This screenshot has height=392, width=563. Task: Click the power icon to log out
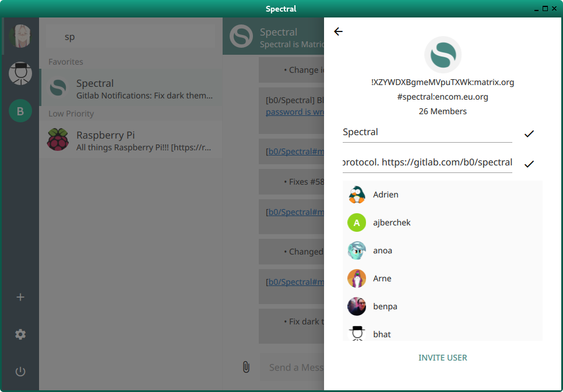click(x=20, y=372)
